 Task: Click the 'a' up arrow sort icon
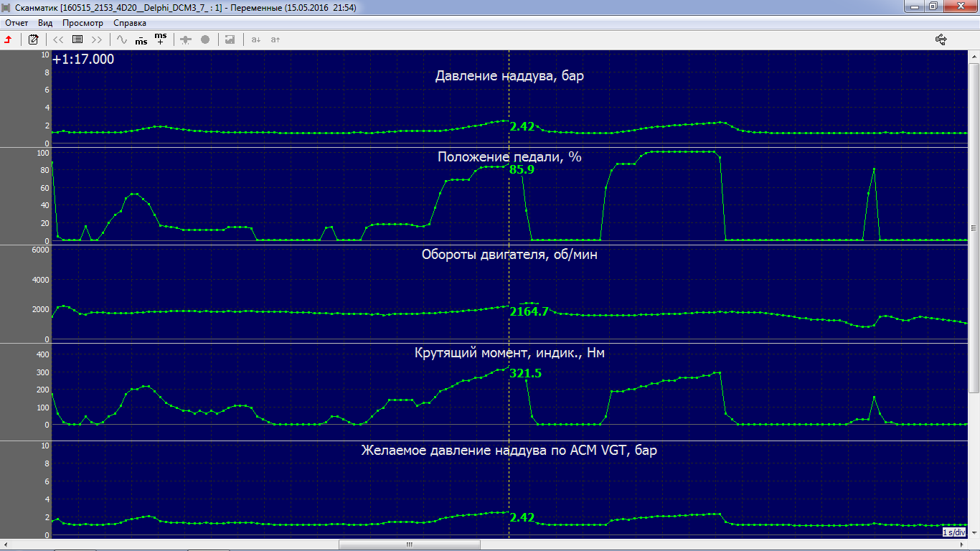pyautogui.click(x=275, y=39)
